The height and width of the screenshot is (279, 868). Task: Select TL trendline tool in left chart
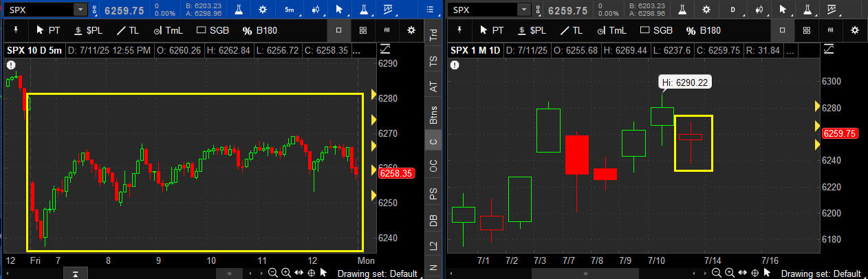[x=129, y=30]
